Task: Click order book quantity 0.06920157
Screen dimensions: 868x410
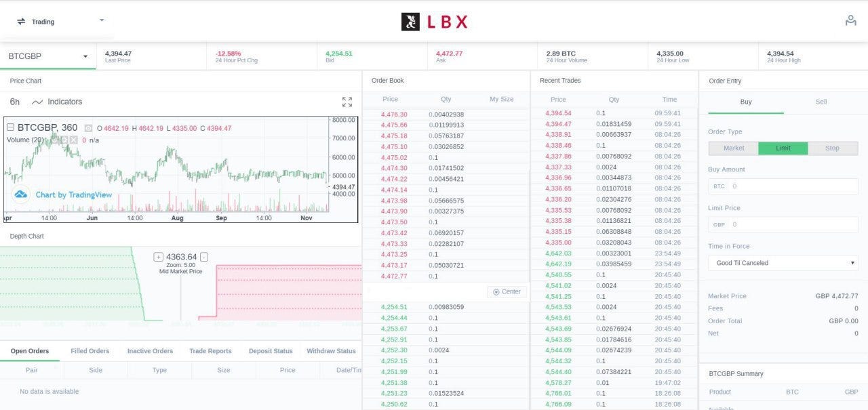Action: 446,233
